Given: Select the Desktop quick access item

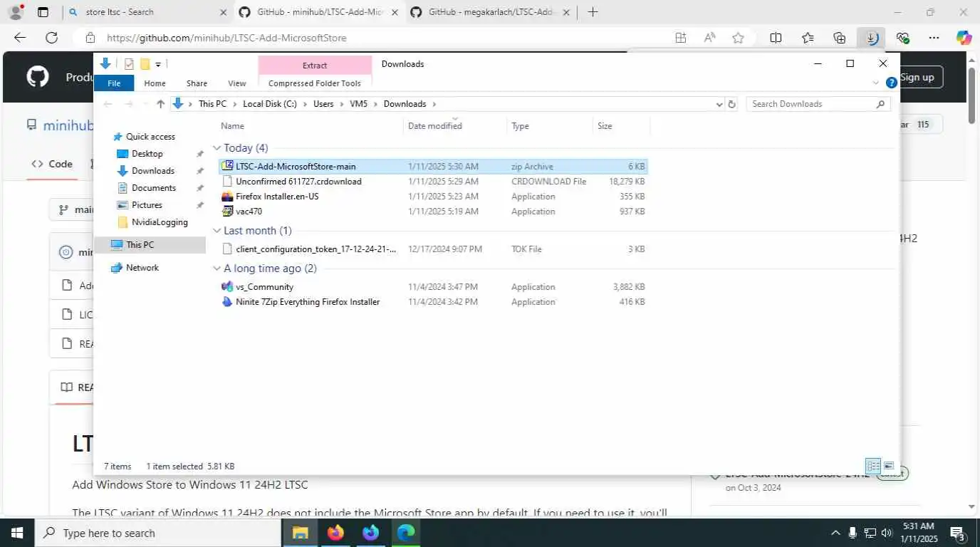Looking at the screenshot, I should [147, 154].
